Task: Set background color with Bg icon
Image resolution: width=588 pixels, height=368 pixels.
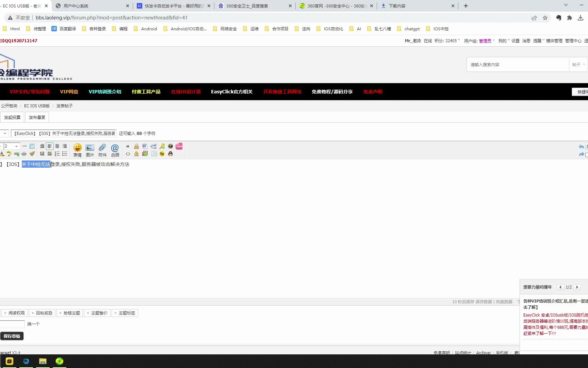Action: pos(162,154)
